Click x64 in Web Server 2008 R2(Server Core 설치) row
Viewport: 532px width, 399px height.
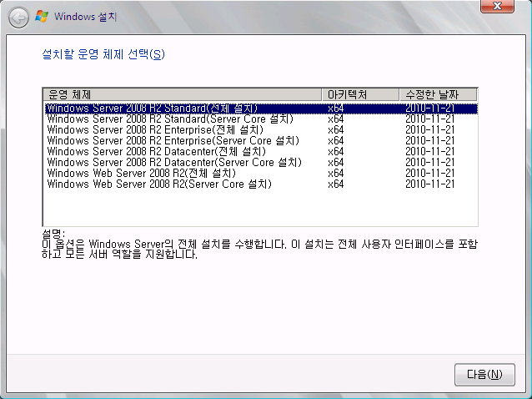coord(335,184)
